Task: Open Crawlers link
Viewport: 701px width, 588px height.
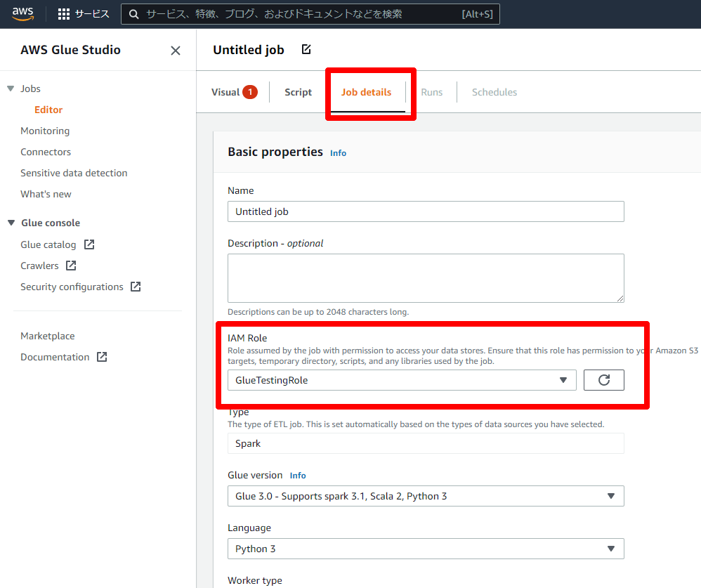Action: click(39, 266)
